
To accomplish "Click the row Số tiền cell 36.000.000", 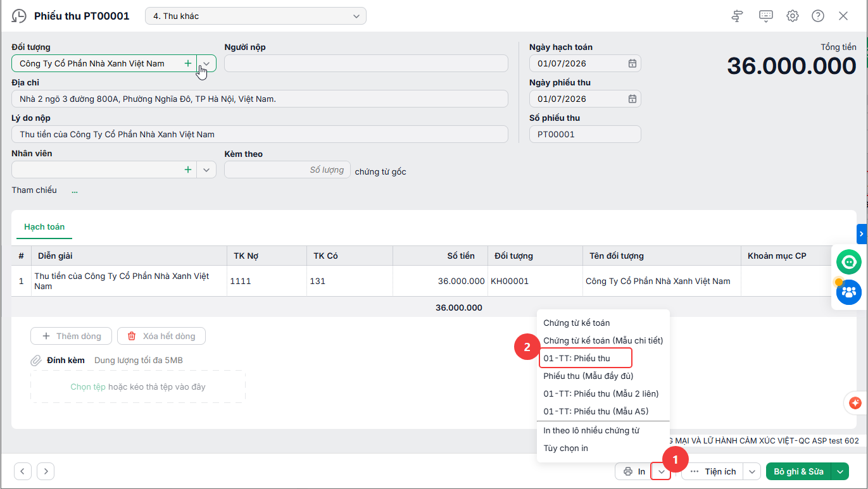I will coord(440,281).
